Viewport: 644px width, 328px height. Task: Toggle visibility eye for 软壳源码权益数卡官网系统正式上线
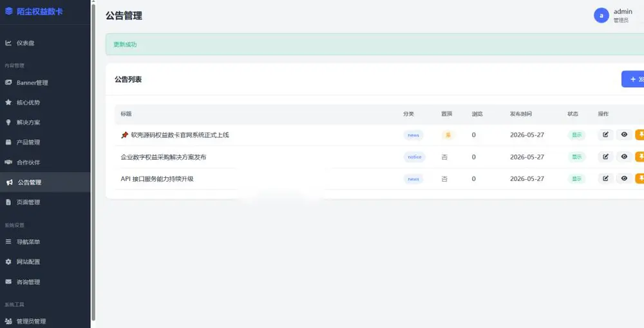624,135
